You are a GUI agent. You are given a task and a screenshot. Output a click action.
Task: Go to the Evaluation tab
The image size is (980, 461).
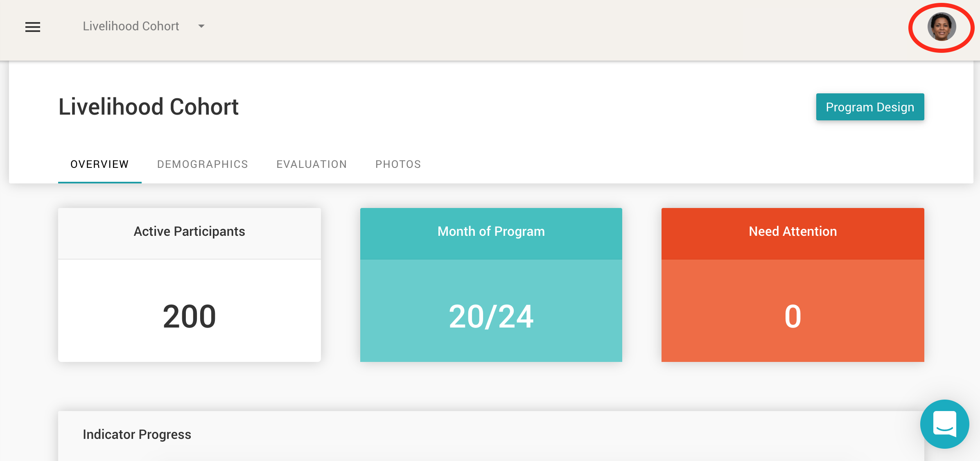pos(312,164)
